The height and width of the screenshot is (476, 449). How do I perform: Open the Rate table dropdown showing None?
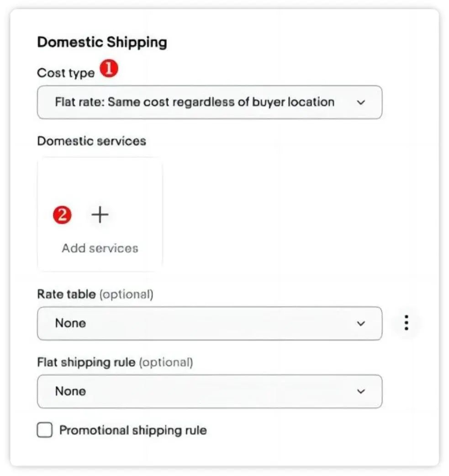point(210,323)
